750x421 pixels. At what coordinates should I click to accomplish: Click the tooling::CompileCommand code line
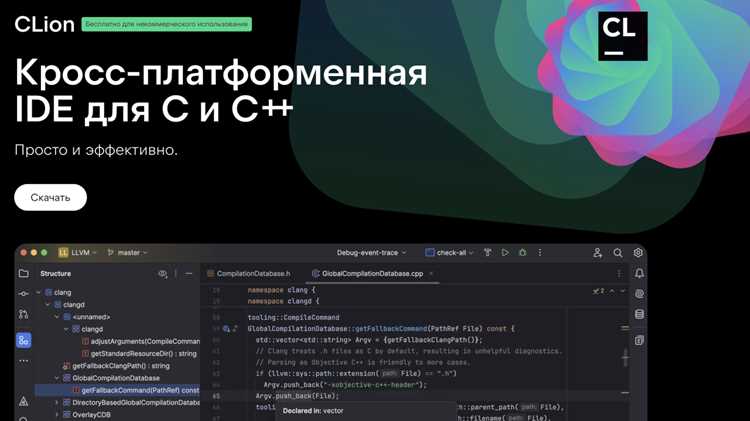tap(293, 317)
